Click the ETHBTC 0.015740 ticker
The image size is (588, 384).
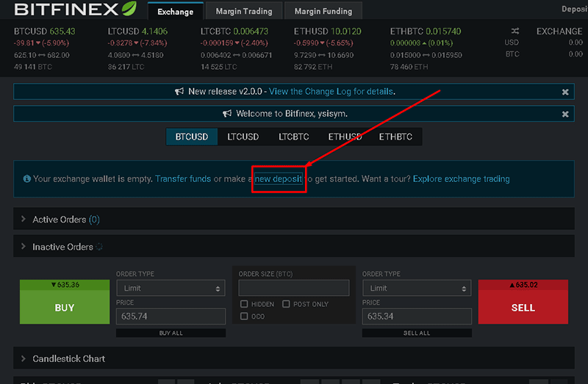click(426, 31)
